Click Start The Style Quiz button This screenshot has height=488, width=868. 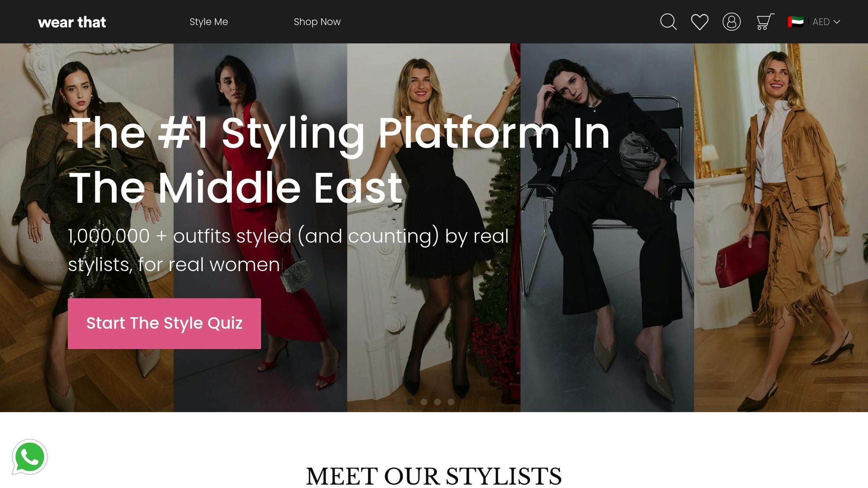point(164,324)
